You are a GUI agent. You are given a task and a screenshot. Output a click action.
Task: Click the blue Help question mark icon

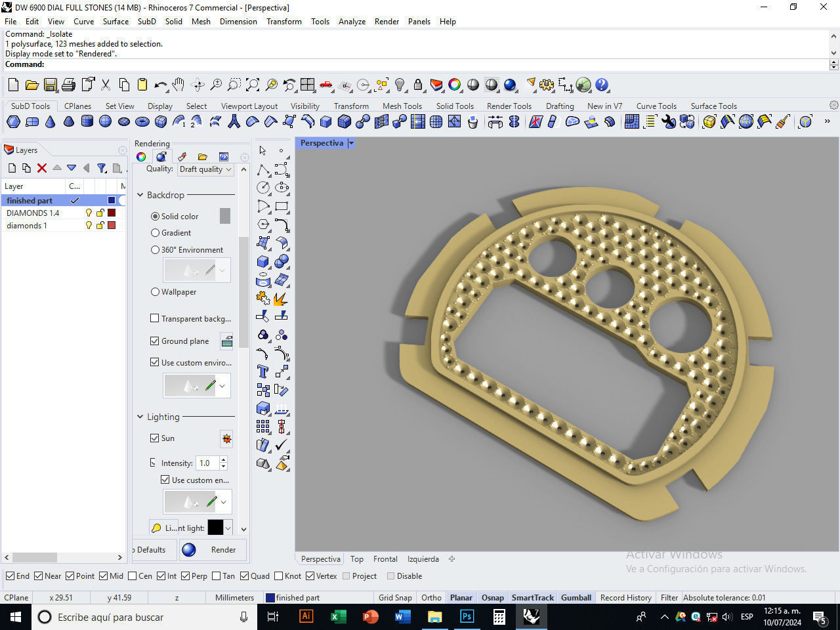pyautogui.click(x=602, y=85)
